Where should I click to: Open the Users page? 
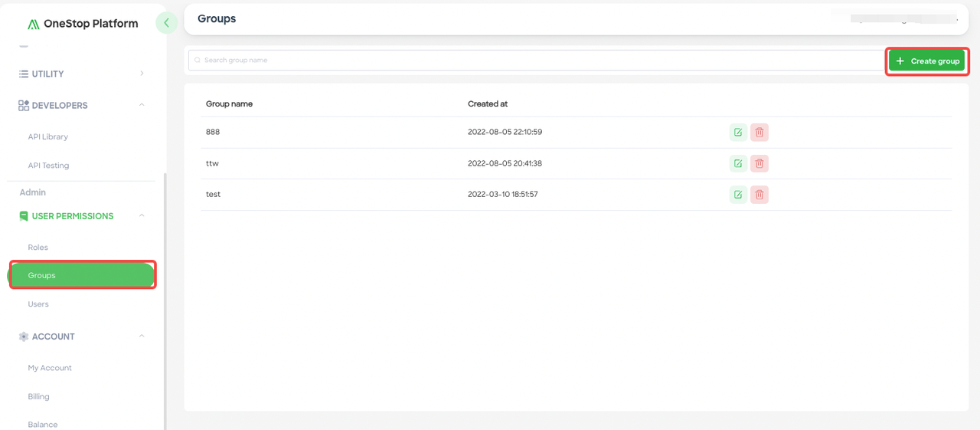(x=38, y=304)
